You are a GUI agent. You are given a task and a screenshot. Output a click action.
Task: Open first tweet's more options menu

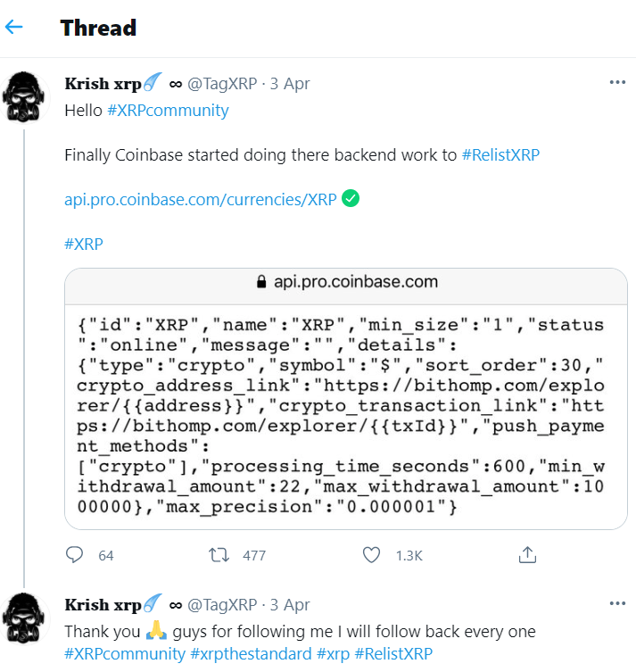tap(616, 82)
